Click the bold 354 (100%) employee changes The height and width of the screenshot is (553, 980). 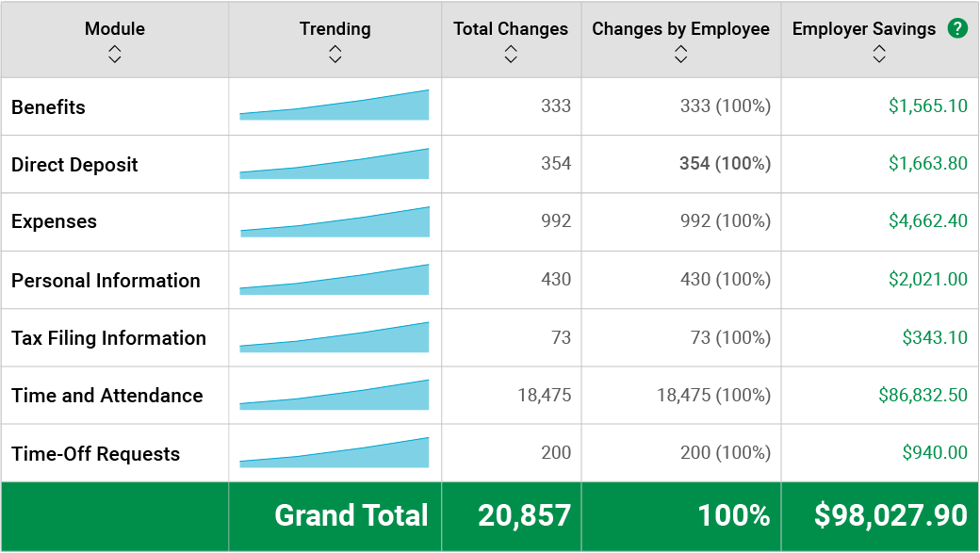click(x=725, y=164)
